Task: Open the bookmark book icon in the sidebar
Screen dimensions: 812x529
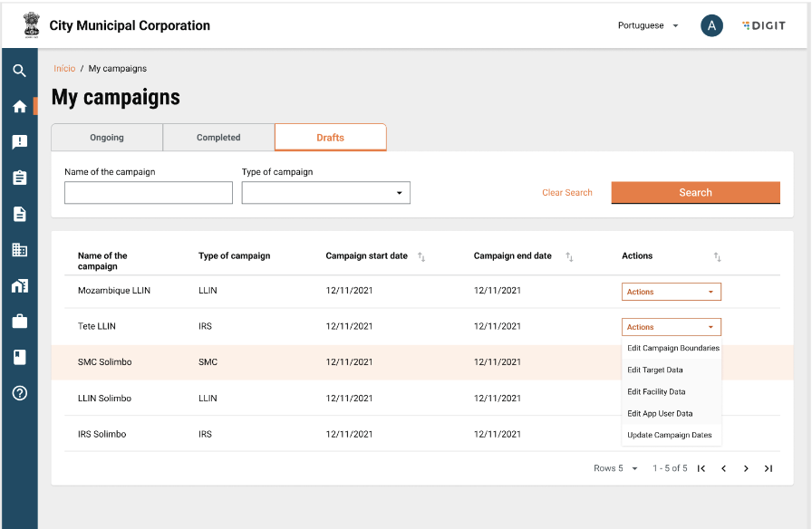Action: tap(19, 357)
